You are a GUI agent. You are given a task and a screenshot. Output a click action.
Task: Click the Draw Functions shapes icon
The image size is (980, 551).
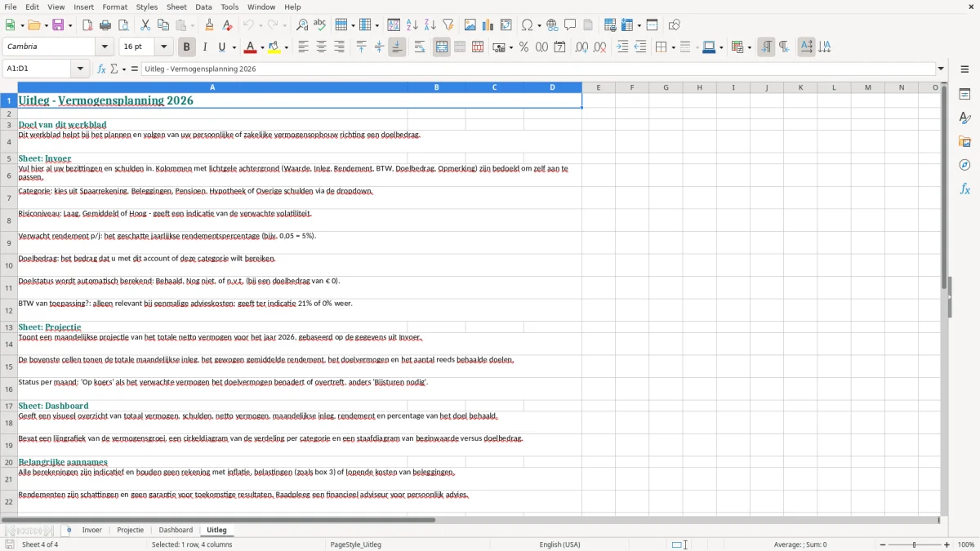pyautogui.click(x=675, y=25)
